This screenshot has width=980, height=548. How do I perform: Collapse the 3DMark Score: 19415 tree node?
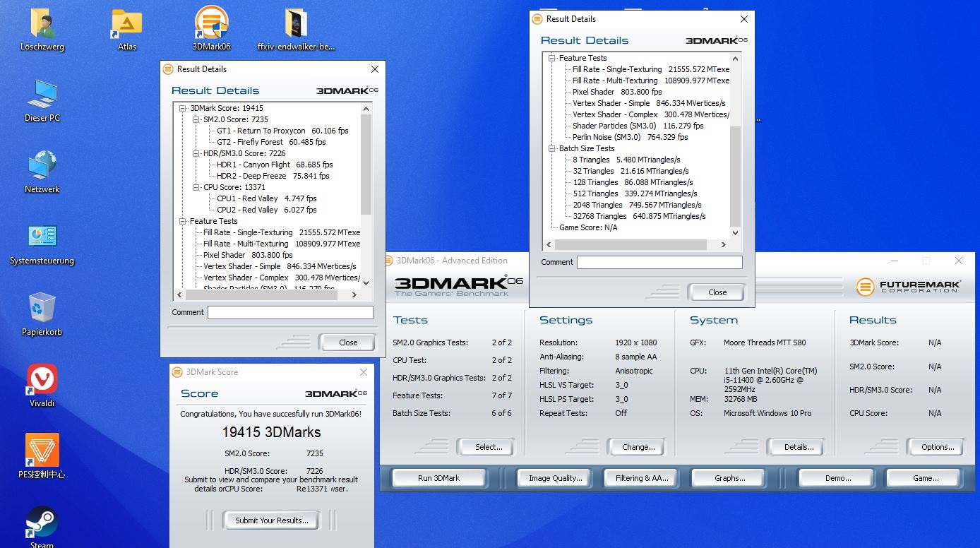coord(183,108)
